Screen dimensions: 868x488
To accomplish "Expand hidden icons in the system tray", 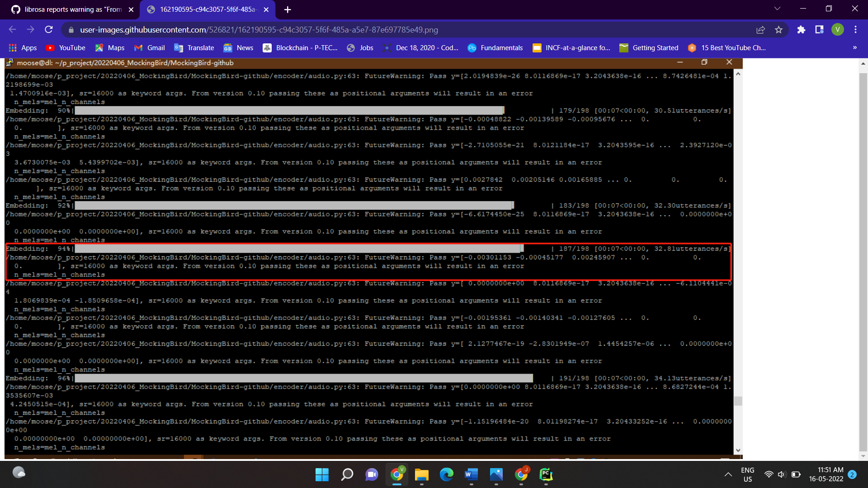I will point(728,474).
